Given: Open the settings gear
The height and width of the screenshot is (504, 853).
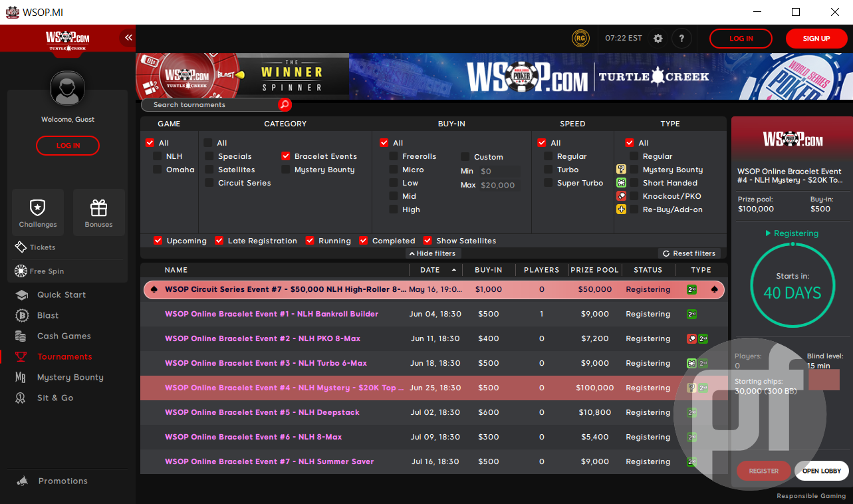Looking at the screenshot, I should coord(658,38).
